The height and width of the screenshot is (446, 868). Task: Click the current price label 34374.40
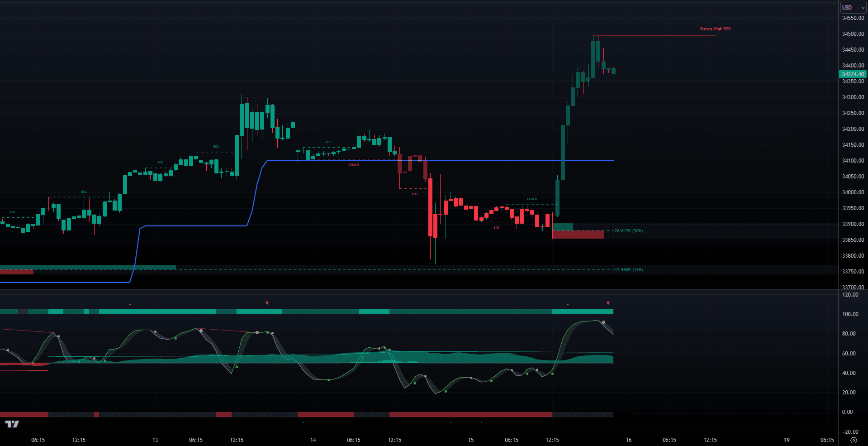click(852, 74)
